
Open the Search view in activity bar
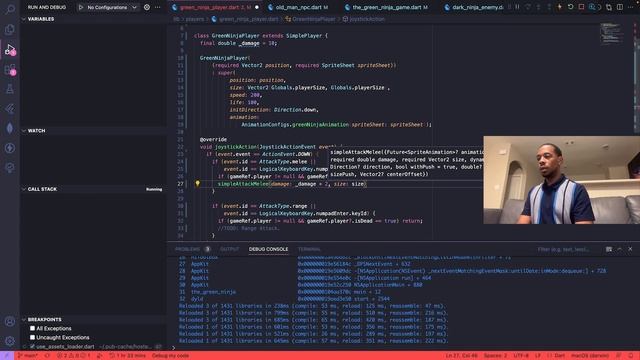tap(9, 9)
